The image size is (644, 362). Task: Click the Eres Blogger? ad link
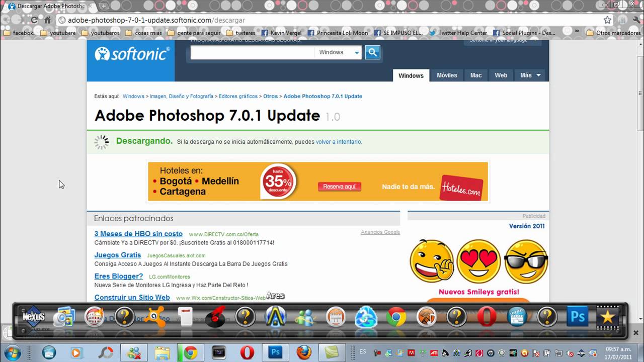tap(119, 276)
